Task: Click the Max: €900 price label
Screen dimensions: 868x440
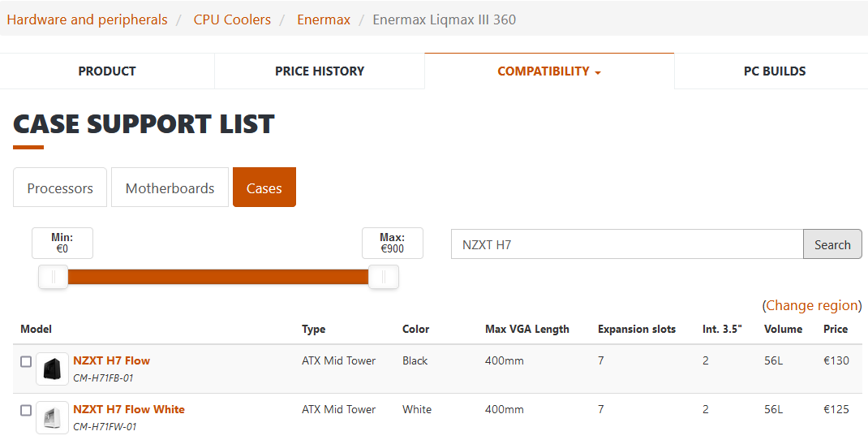Action: pyautogui.click(x=393, y=243)
